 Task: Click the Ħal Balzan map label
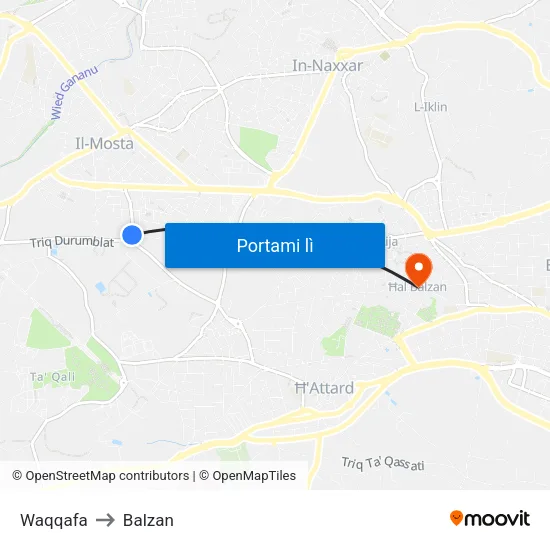point(417,287)
